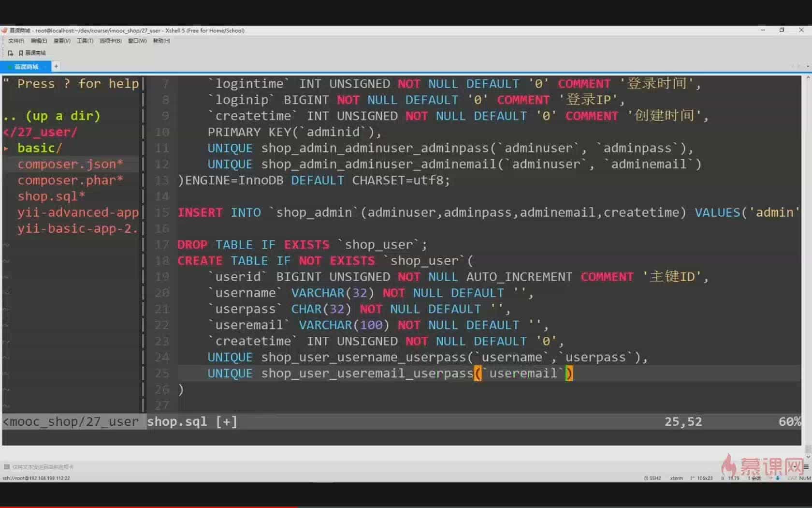
Task: Click CREATE TABLE shop_user on line 18
Action: [x=325, y=261]
